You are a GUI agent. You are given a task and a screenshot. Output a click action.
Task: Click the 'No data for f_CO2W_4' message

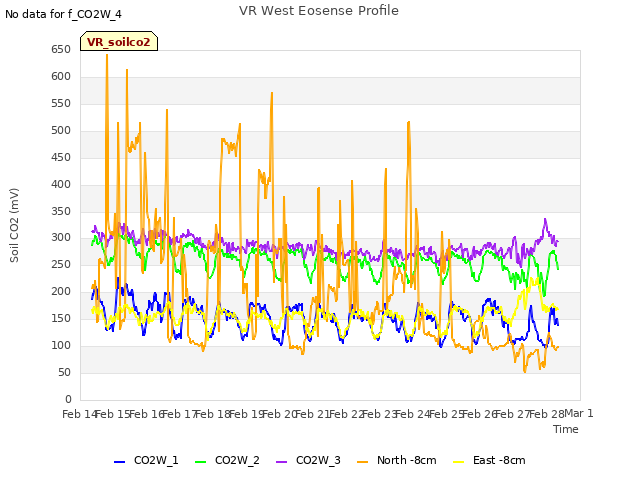(63, 14)
